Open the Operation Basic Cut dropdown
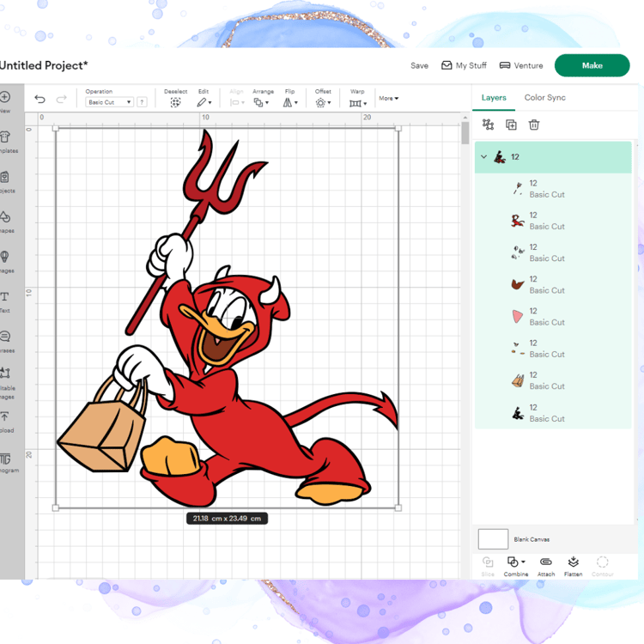 pos(110,102)
